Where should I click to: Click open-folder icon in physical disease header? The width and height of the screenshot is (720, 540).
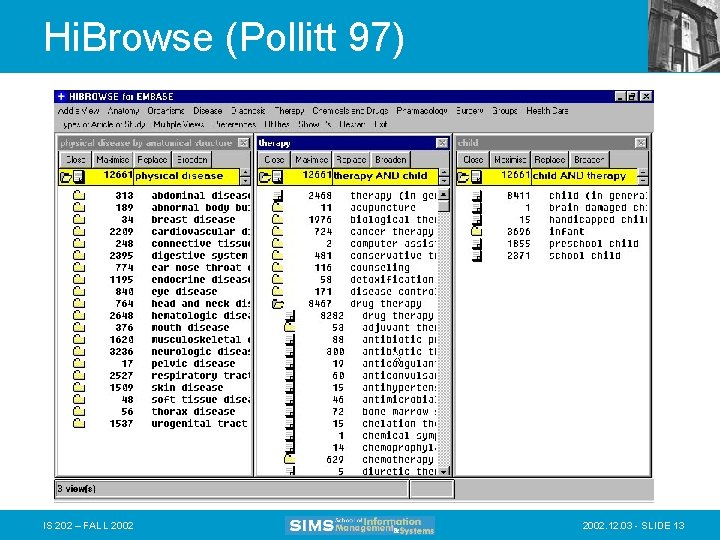click(66, 176)
